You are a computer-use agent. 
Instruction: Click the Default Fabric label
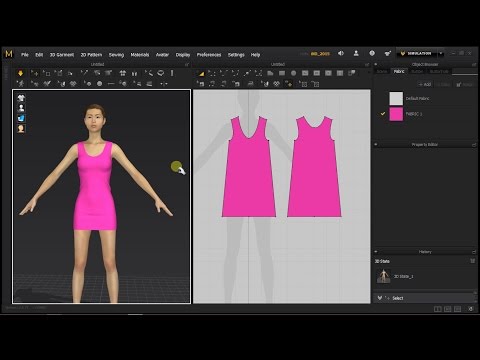417,99
